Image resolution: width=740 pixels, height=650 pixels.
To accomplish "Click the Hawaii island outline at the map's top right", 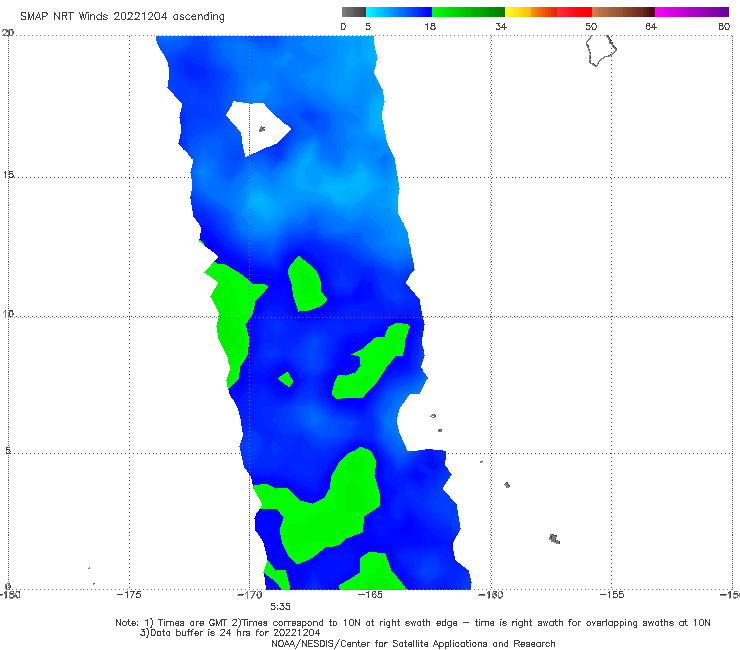I will click(x=601, y=51).
